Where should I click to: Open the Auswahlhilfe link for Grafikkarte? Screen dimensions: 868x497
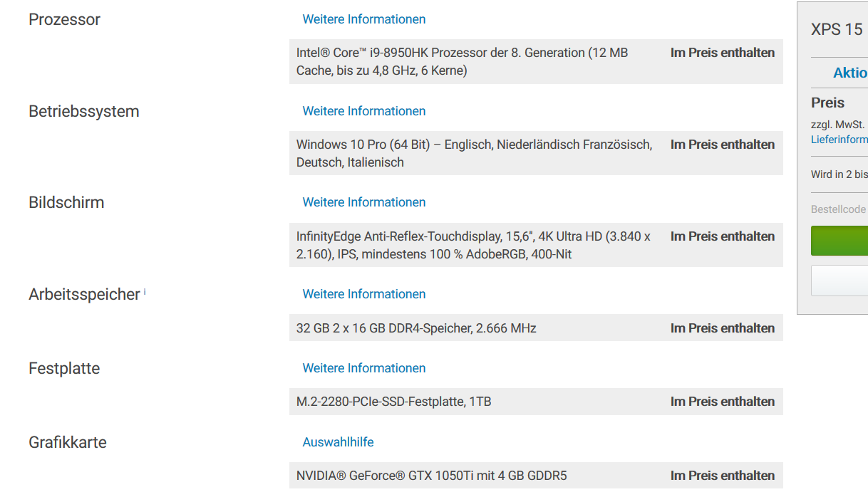(338, 442)
